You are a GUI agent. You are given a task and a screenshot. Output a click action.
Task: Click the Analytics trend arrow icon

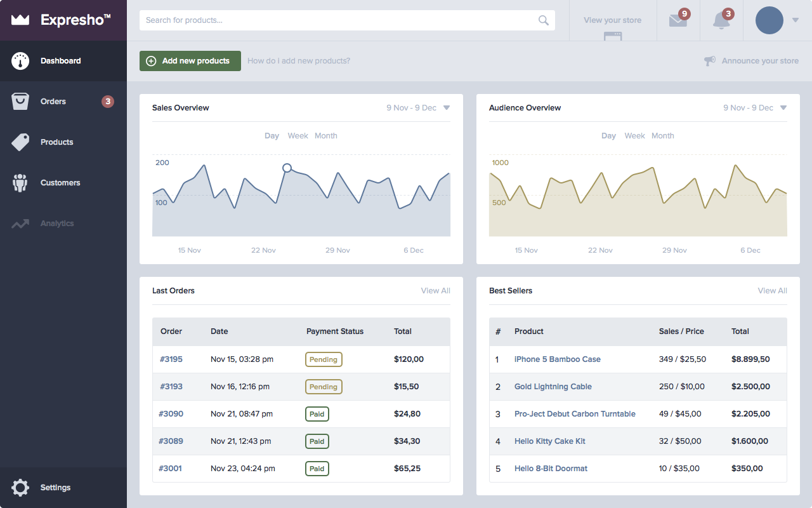tap(20, 224)
